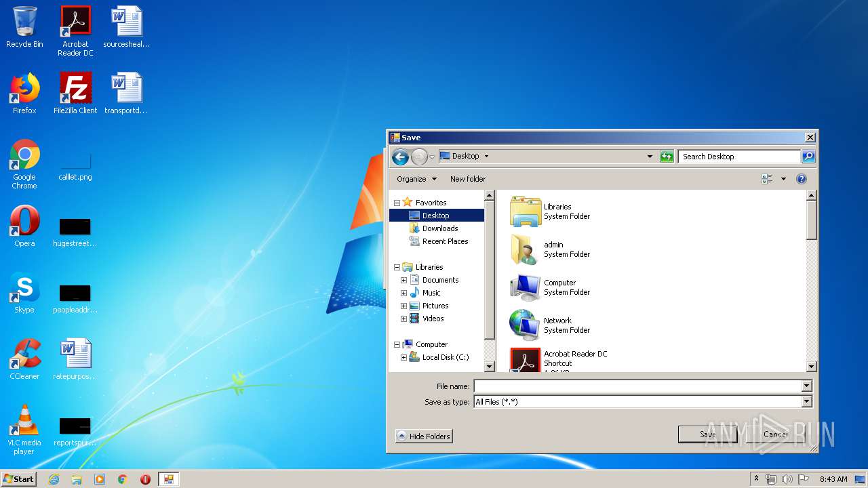
Task: Collapse the Computer tree node
Action: coord(397,344)
